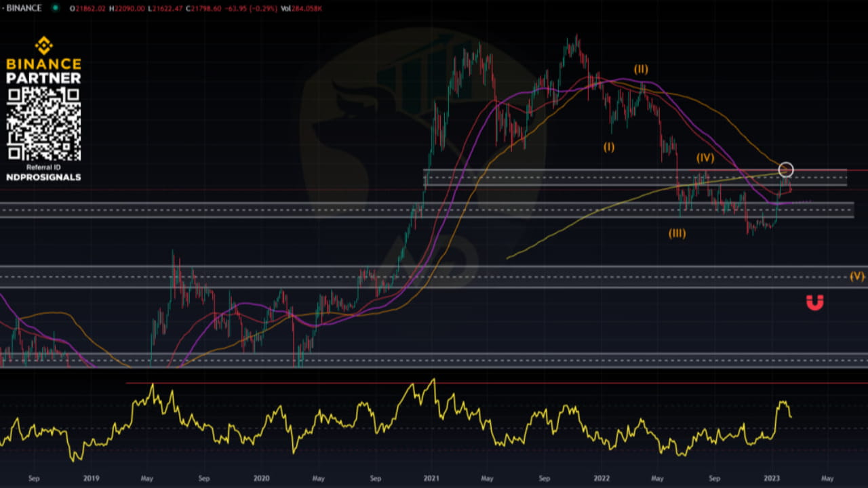
Task: Select the (V) wave label near price axis
Action: (x=856, y=276)
